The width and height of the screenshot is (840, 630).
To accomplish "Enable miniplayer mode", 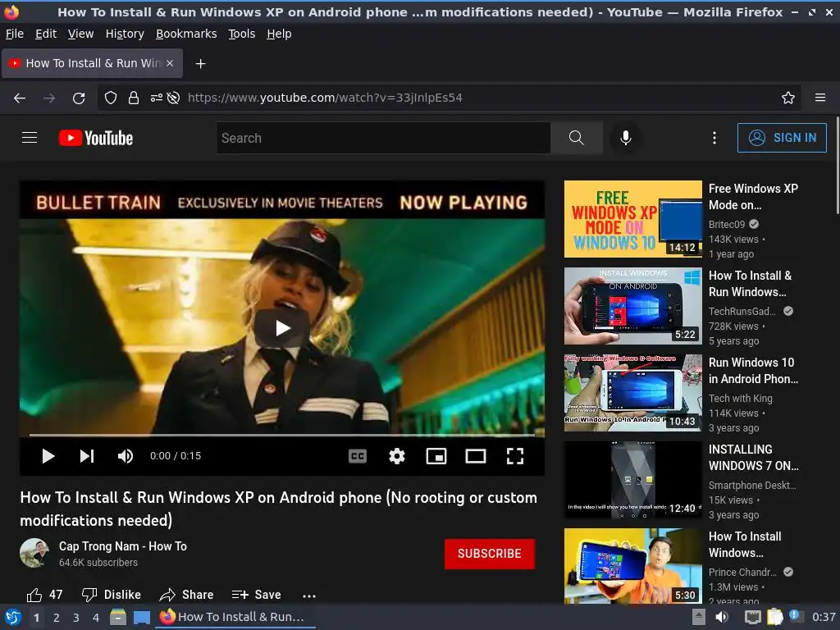I will pos(436,456).
